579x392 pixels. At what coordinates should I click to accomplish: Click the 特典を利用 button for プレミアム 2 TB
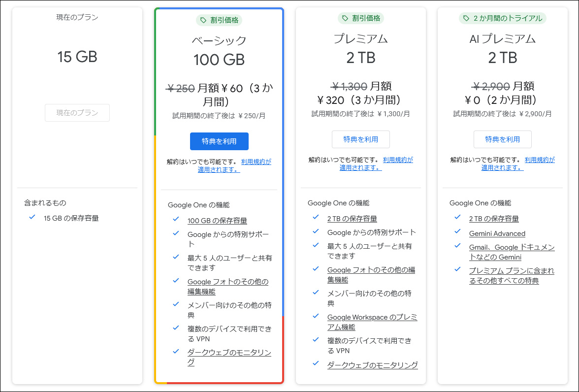[x=361, y=139]
